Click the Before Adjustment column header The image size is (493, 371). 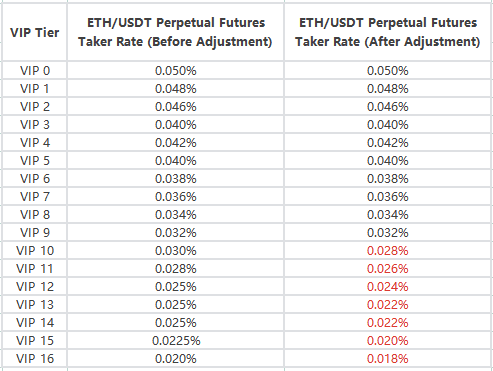click(175, 32)
